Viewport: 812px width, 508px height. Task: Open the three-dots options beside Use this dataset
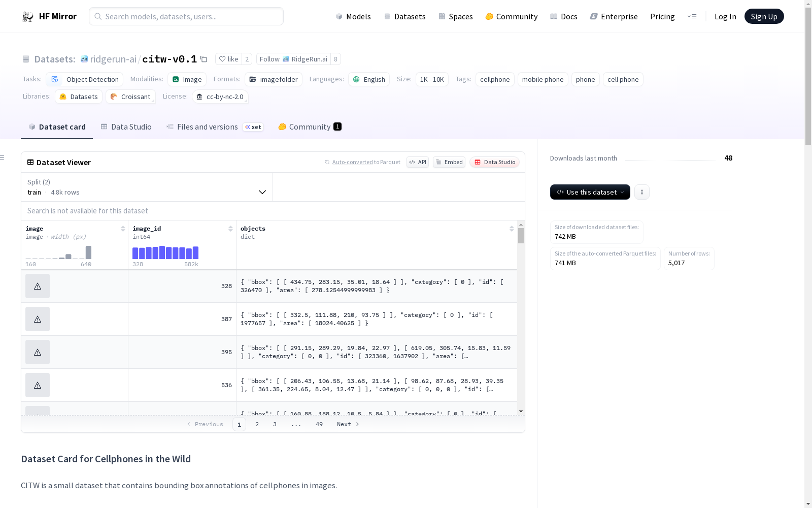click(x=641, y=192)
